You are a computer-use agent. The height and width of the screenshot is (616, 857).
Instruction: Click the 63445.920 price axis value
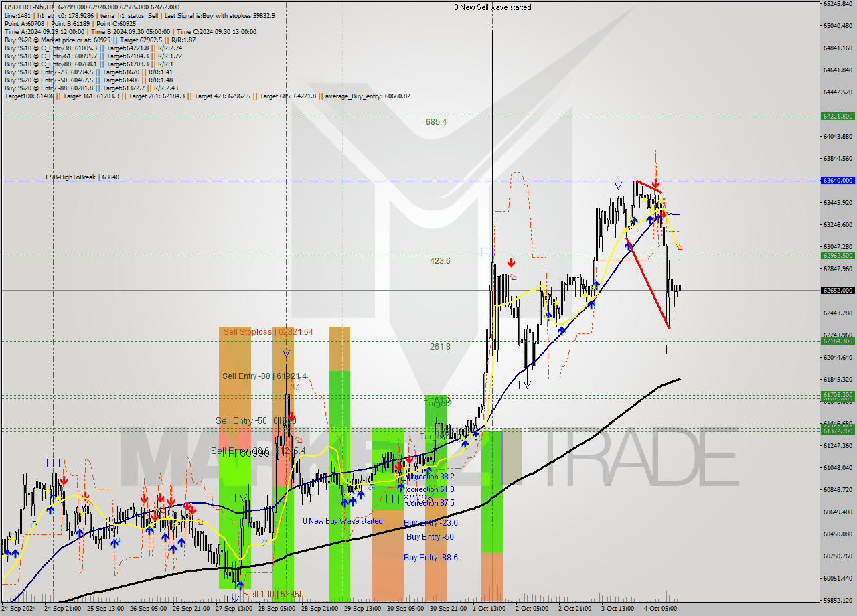[x=838, y=203]
